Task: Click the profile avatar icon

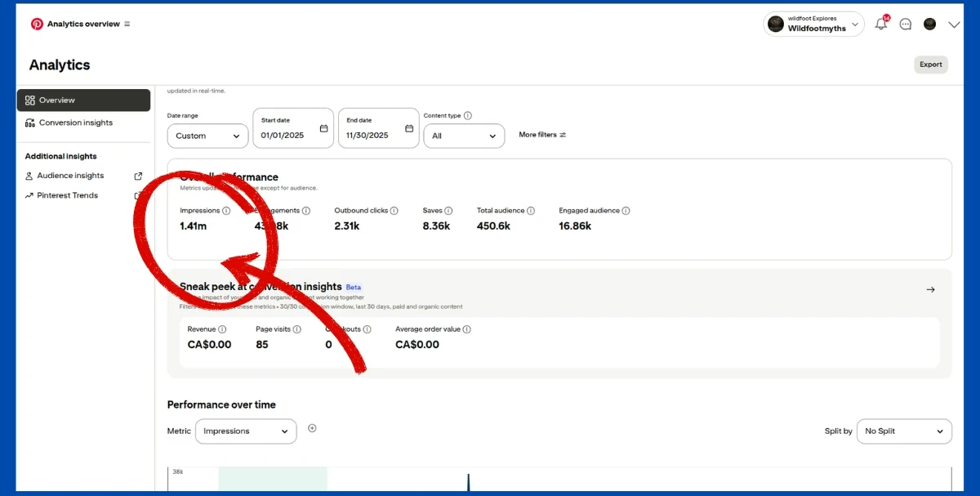Action: point(929,25)
